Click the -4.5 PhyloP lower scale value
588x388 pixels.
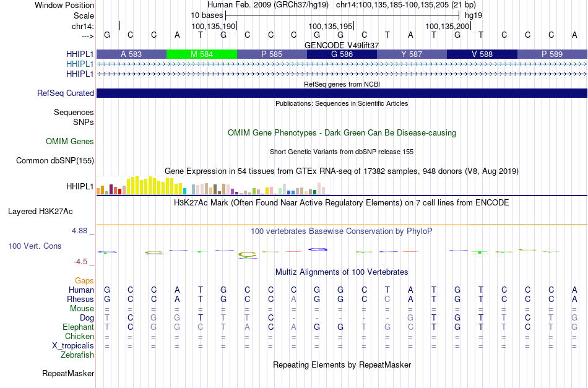(x=80, y=262)
